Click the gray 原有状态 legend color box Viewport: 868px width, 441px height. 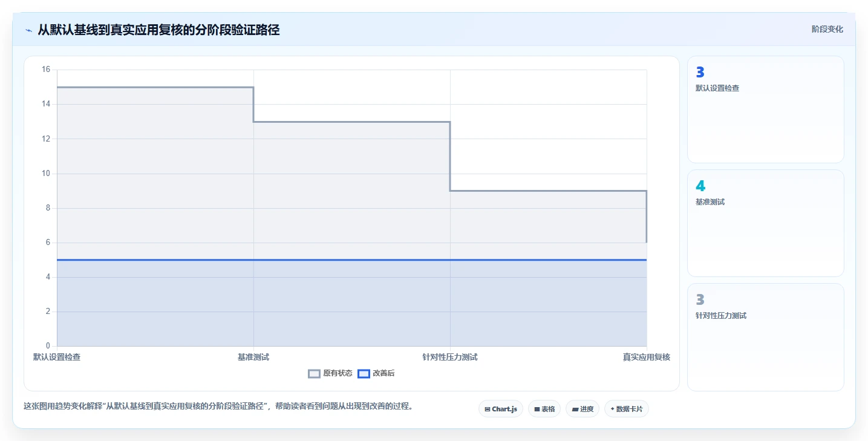pyautogui.click(x=314, y=374)
